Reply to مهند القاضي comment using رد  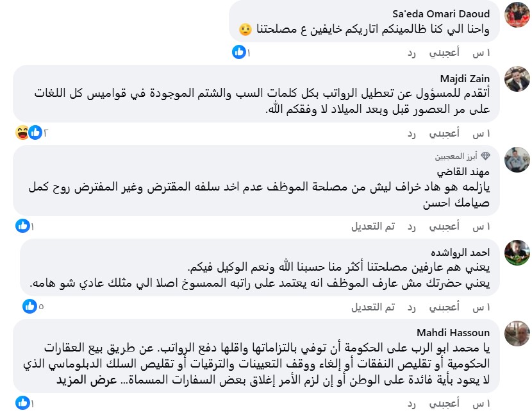tap(412, 226)
